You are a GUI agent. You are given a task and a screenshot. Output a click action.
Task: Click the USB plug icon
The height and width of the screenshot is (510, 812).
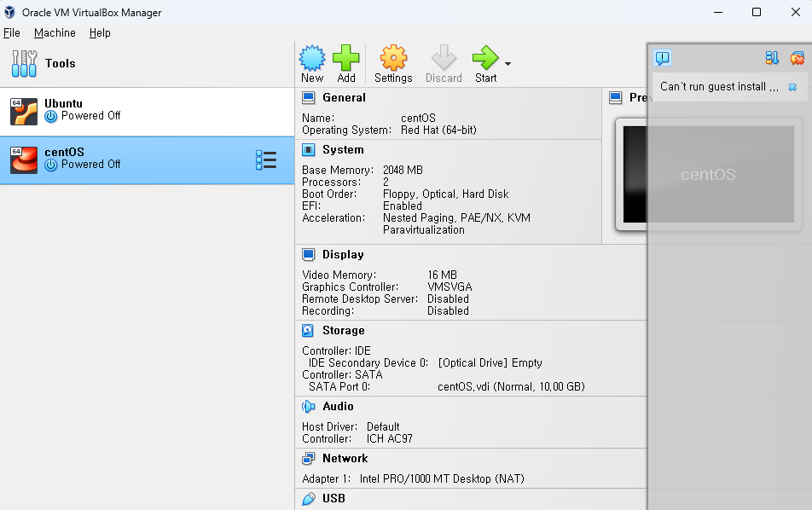(309, 499)
